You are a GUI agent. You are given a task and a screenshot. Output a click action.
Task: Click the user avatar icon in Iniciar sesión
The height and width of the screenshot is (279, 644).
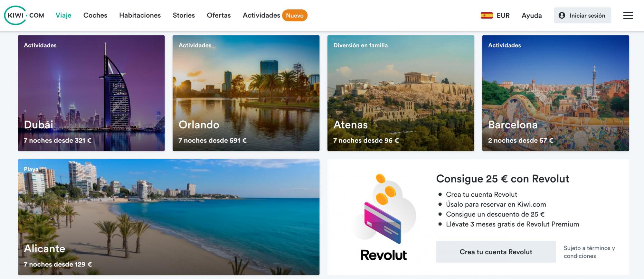[562, 15]
